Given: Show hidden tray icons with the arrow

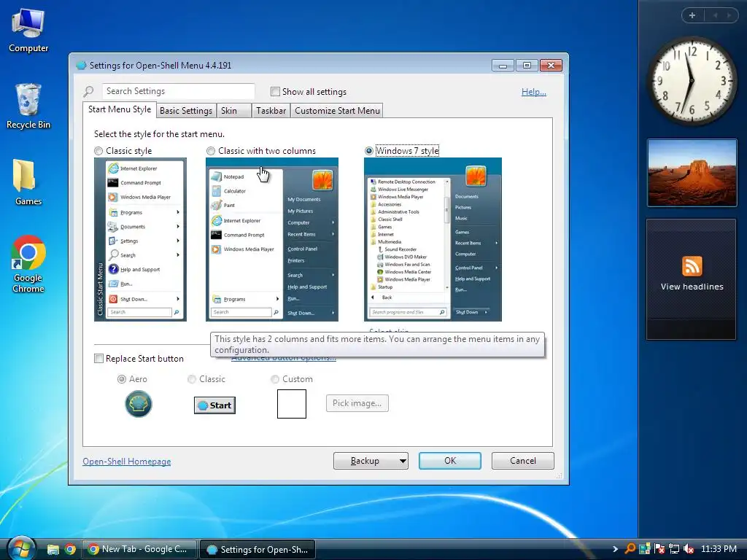Looking at the screenshot, I should pos(615,549).
